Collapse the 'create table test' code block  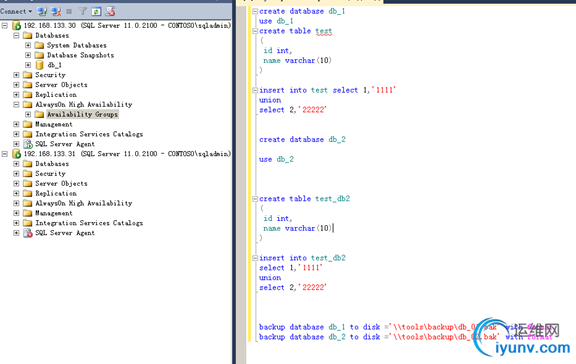coord(255,31)
